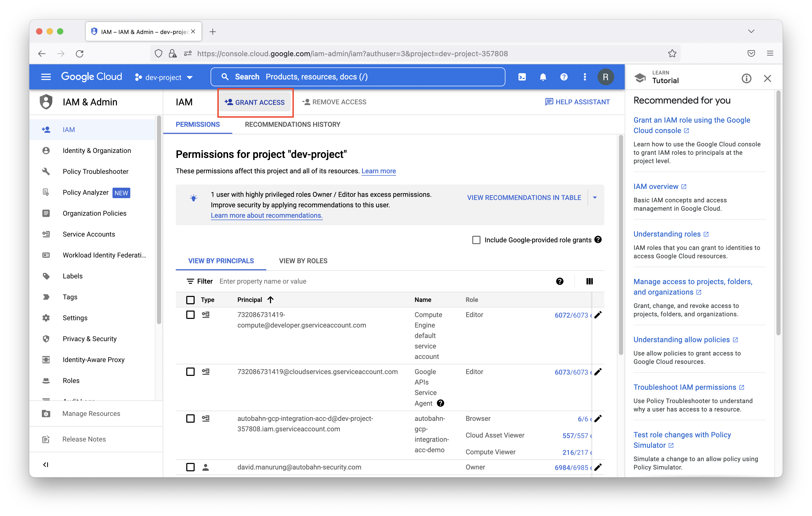Open column display options icon
The width and height of the screenshot is (812, 516).
589,281
